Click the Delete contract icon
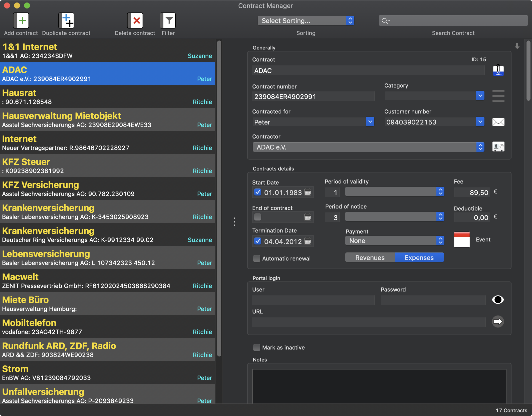 click(x=135, y=20)
